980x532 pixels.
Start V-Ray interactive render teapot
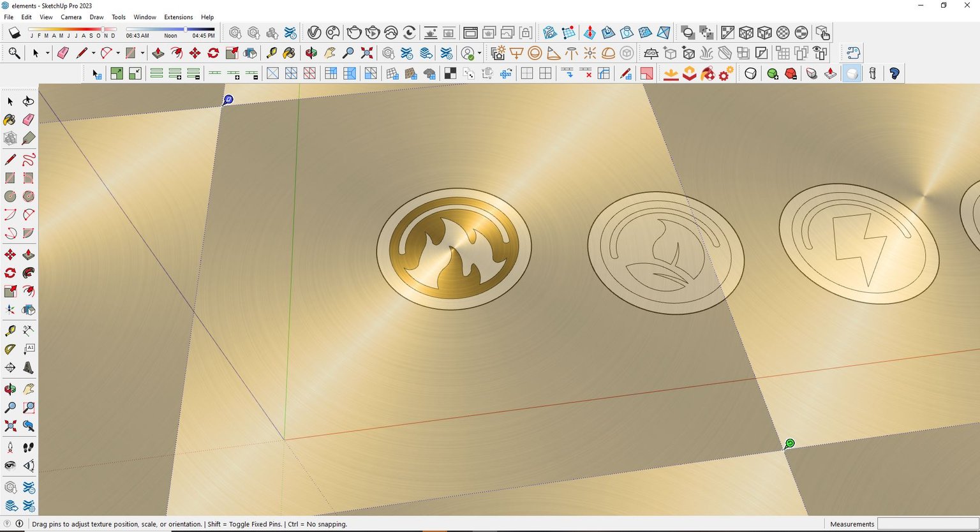[x=372, y=33]
